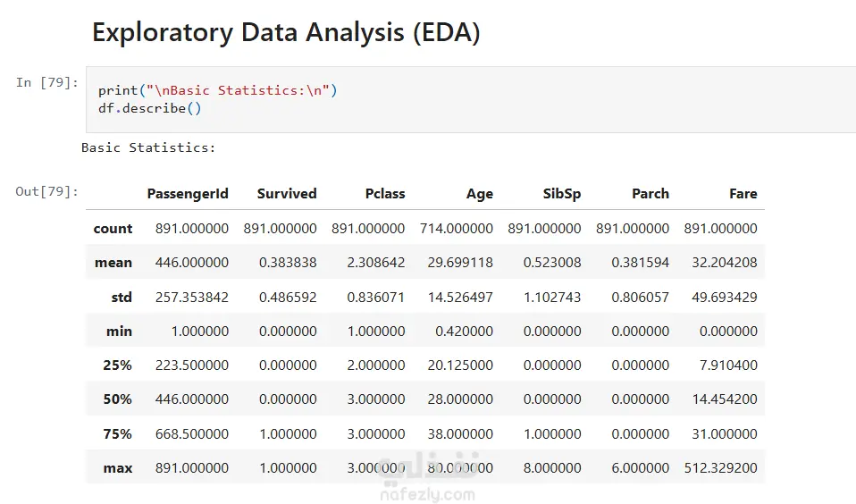Click the Pclass column header
Screen dimensions: 856x504
[385, 194]
